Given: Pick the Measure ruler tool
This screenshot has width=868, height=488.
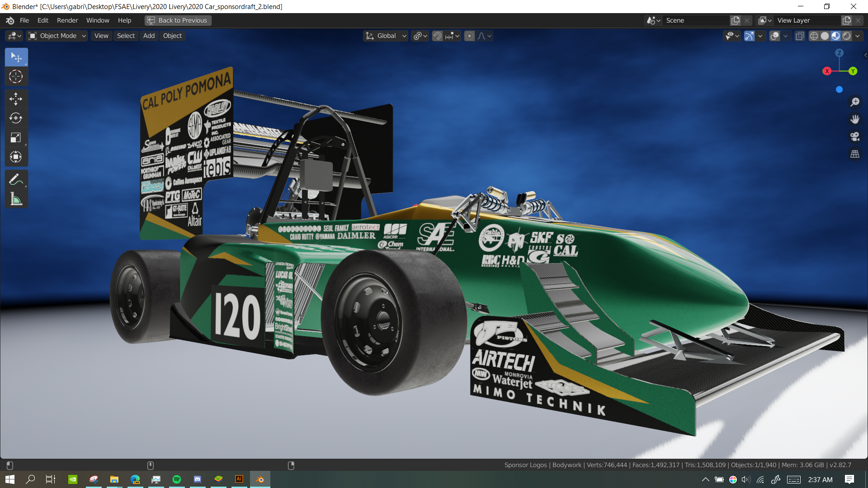Looking at the screenshot, I should [16, 199].
